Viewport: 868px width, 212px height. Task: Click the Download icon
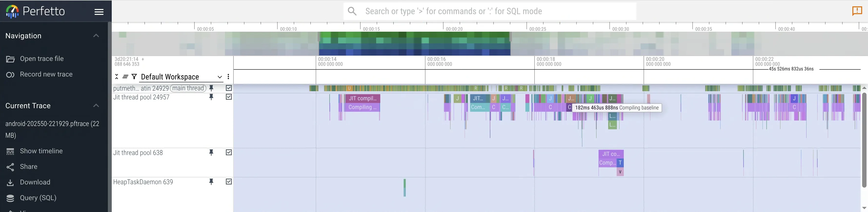coord(10,182)
